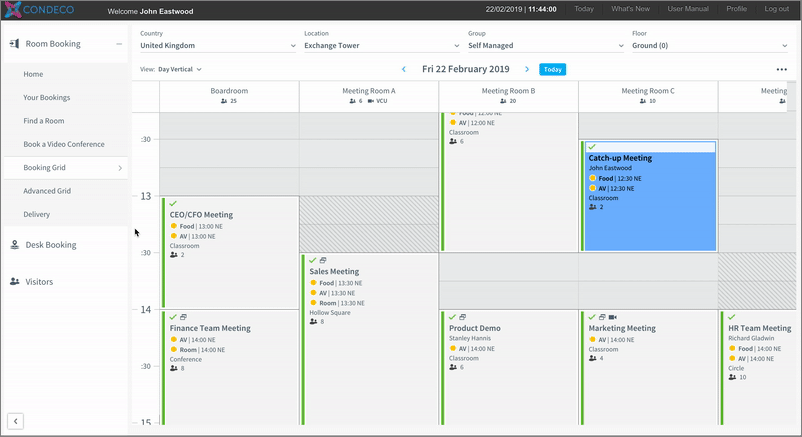Open Your Bookings in sidebar

pos(47,97)
